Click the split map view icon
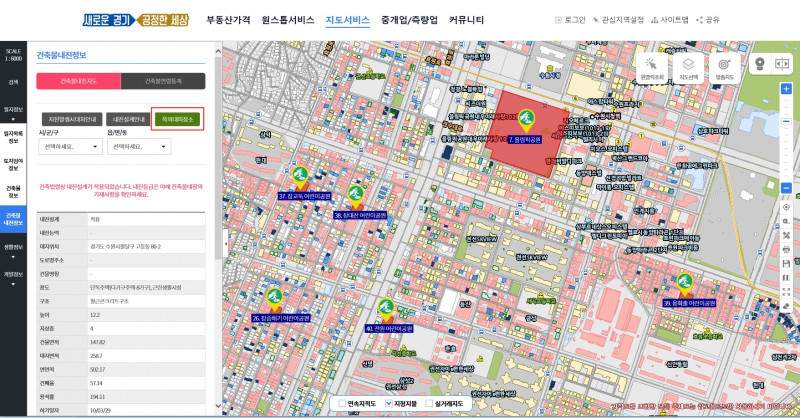Viewport: 800px width, 418px height. click(782, 64)
